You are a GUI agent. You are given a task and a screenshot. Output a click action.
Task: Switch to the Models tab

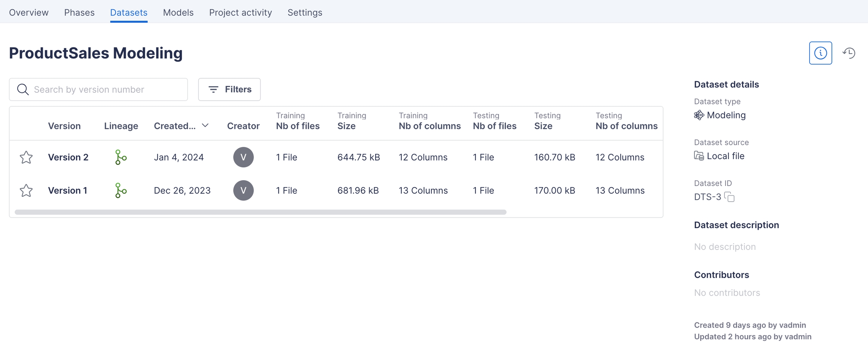pyautogui.click(x=178, y=12)
